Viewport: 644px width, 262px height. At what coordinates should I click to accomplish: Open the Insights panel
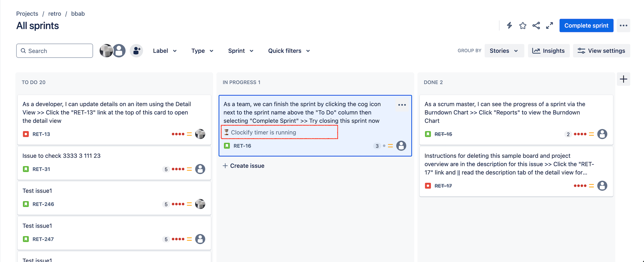click(549, 51)
